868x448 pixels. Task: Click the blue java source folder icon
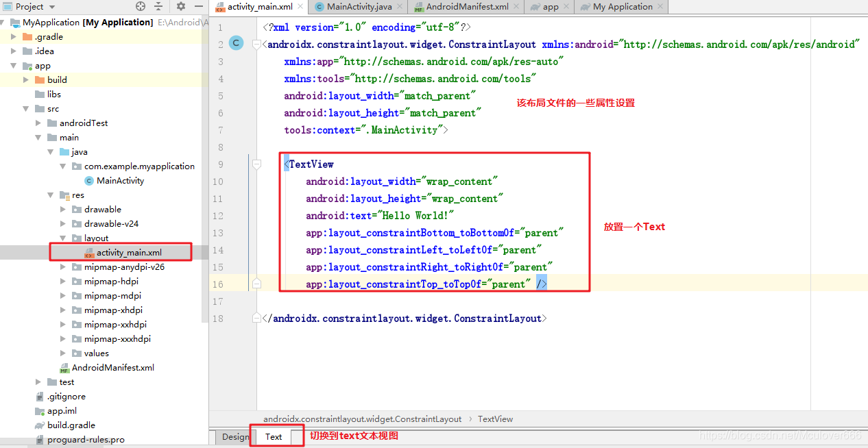click(64, 152)
